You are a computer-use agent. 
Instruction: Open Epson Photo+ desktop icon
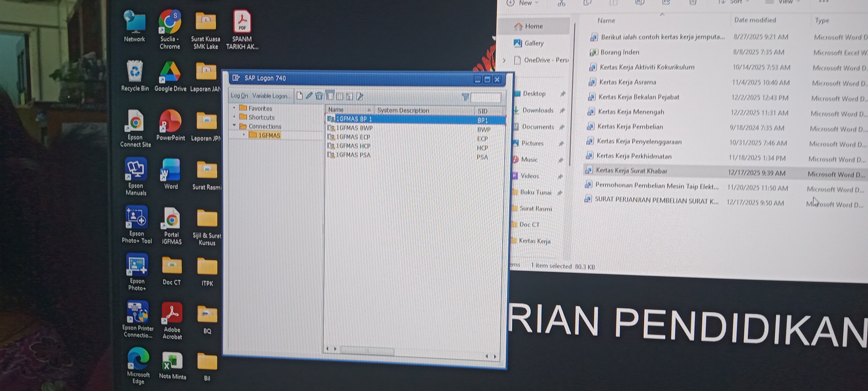pos(137,272)
